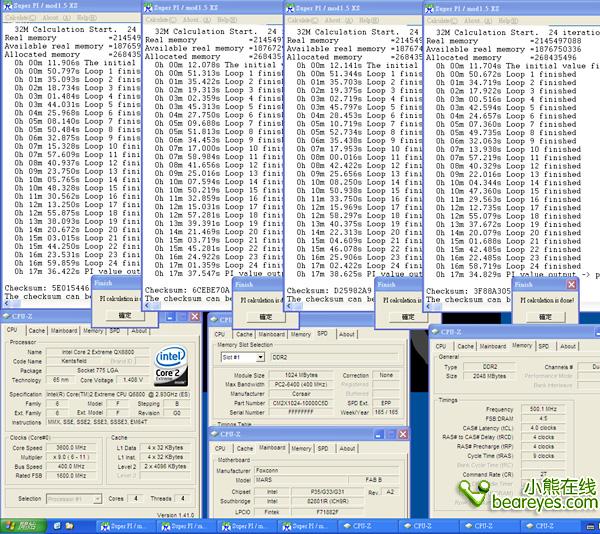Viewport: 600px width, 534px height.
Task: Activate the leftmost CPU-Z taskbar button
Action: [369, 526]
